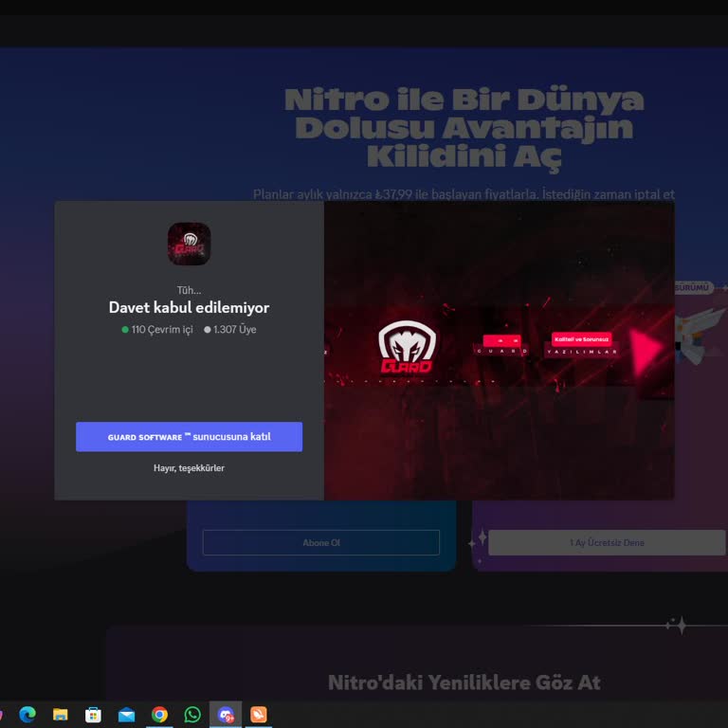Click 'Hayır, teşekkürler' to decline invite
728x728 pixels.
tap(189, 468)
